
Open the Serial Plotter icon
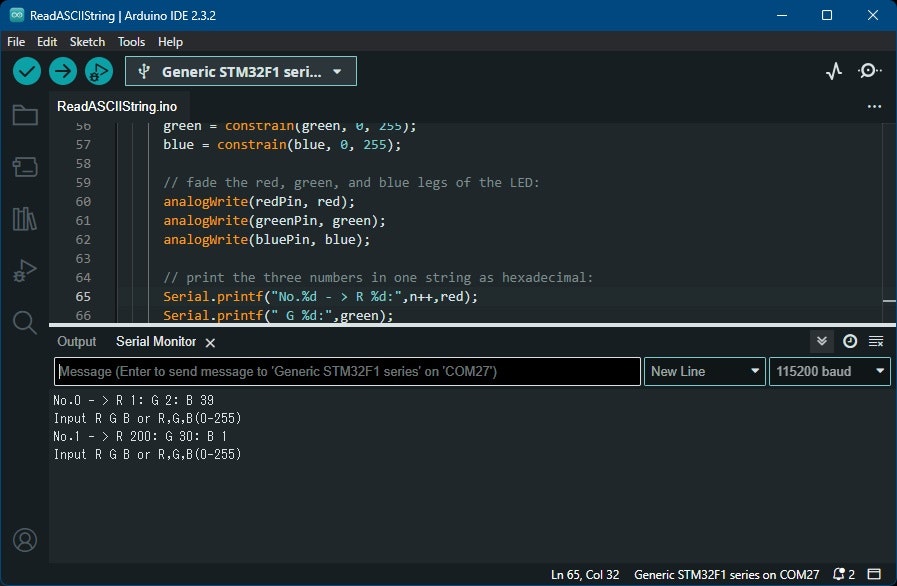pyautogui.click(x=834, y=71)
